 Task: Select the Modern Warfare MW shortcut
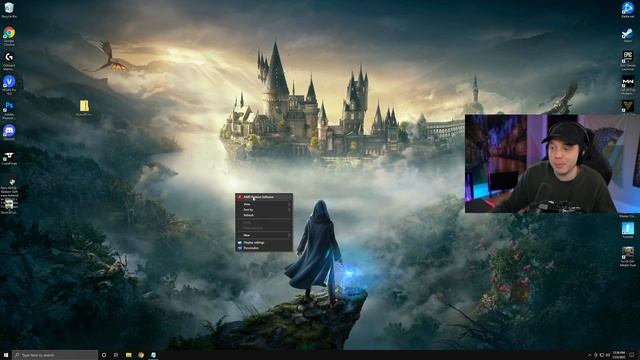coord(628,85)
